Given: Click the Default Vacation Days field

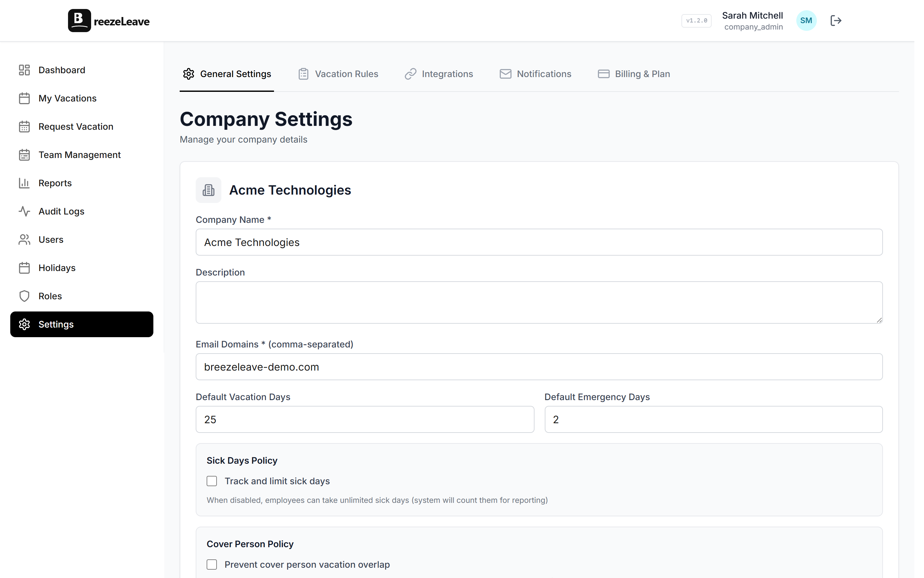Looking at the screenshot, I should [x=365, y=420].
